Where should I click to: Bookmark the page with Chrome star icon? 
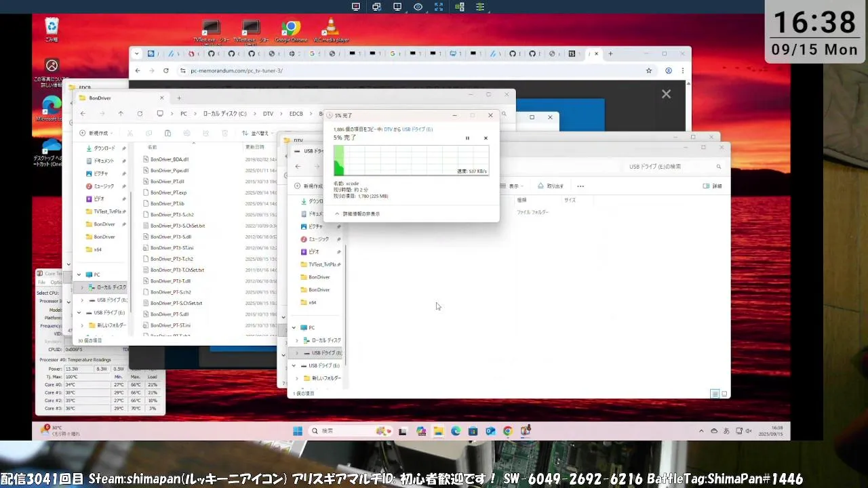(x=649, y=70)
